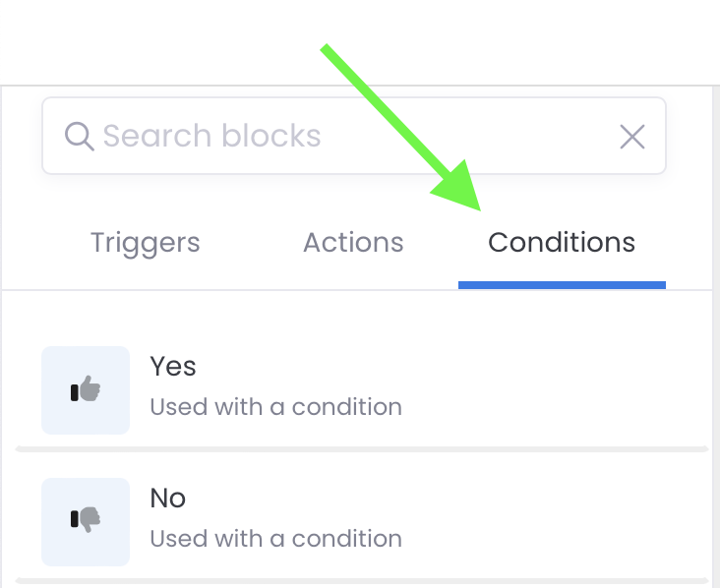Click the light blue tile behind thumbs-down

coord(86,522)
